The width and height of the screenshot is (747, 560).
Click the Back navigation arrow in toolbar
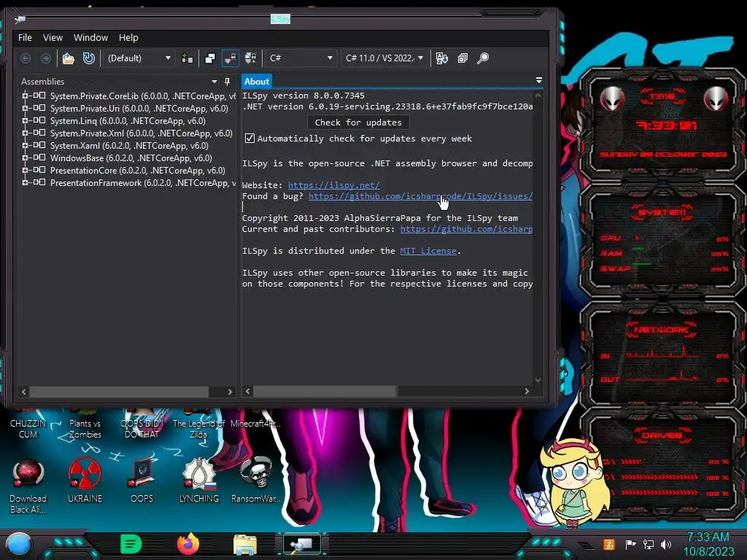pos(26,58)
